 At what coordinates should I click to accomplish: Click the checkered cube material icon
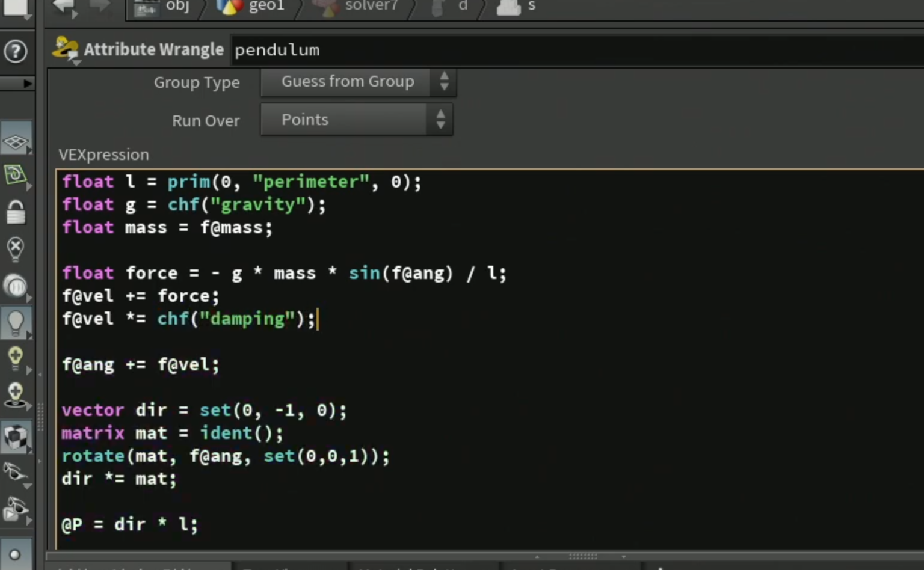(x=16, y=437)
